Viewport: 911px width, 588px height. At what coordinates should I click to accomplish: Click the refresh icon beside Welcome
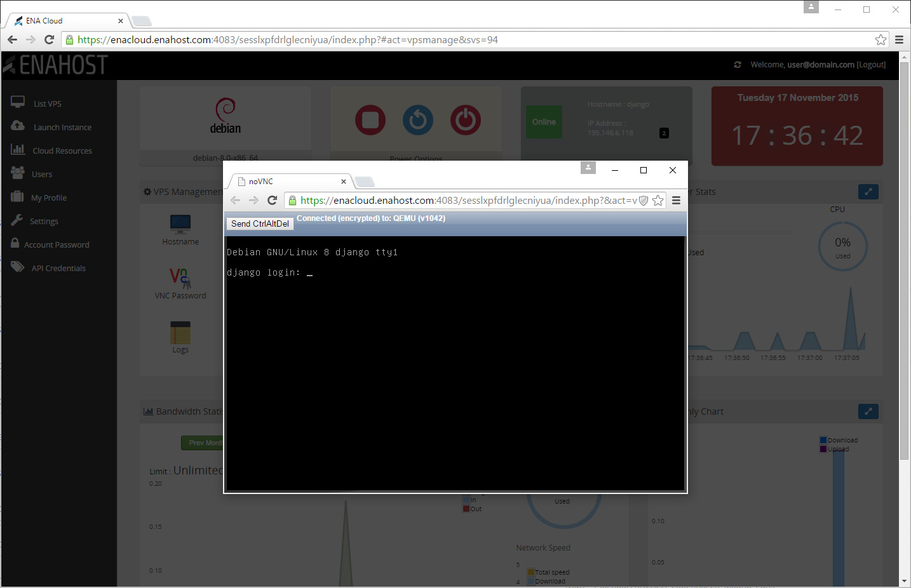coord(738,65)
